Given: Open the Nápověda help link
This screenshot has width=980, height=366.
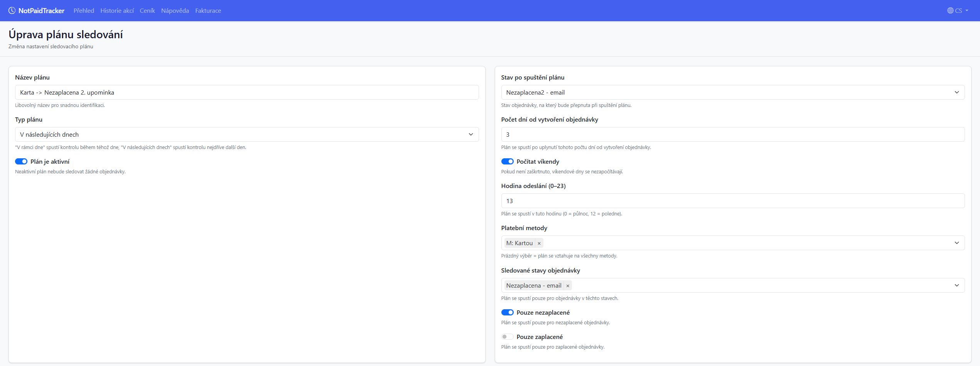Looking at the screenshot, I should tap(175, 10).
